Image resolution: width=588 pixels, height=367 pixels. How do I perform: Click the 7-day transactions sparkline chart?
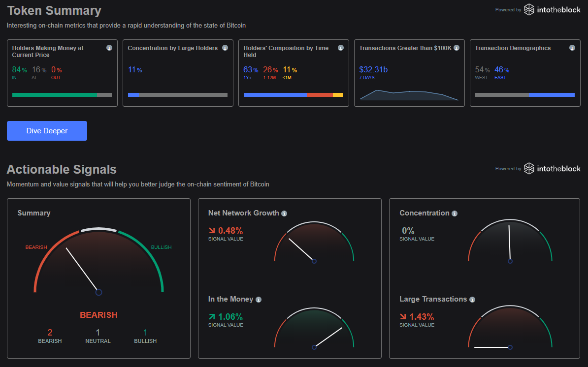409,95
